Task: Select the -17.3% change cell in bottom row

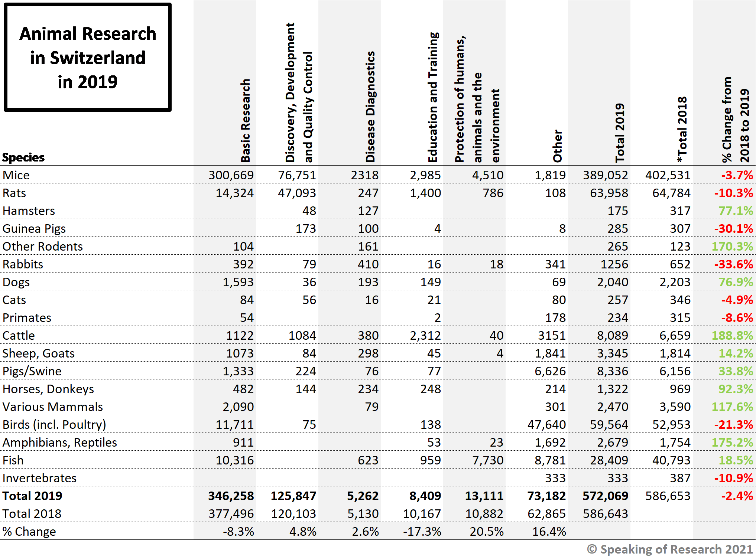Action: [422, 532]
